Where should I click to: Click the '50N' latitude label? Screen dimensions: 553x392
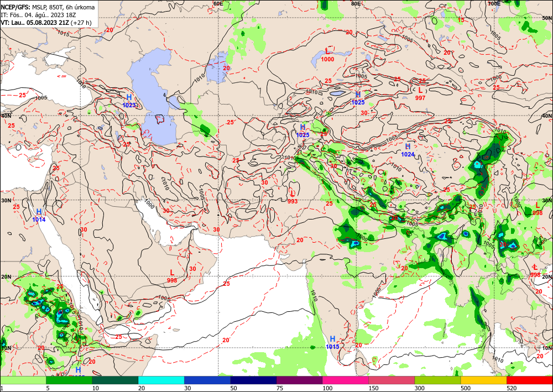click(x=547, y=18)
